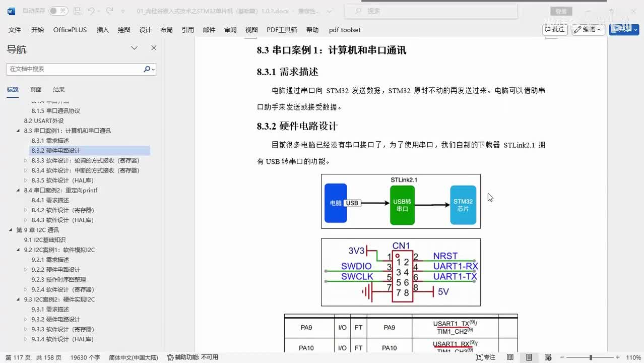Image resolution: width=644 pixels, height=363 pixels.
Task: Open the 邮件 ribbon tab
Action: pyautogui.click(x=209, y=30)
